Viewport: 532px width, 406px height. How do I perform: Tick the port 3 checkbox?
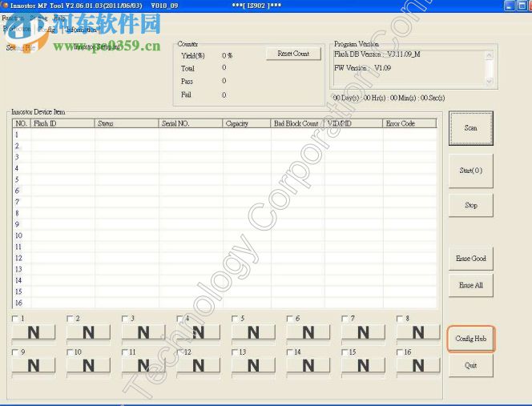(125, 319)
